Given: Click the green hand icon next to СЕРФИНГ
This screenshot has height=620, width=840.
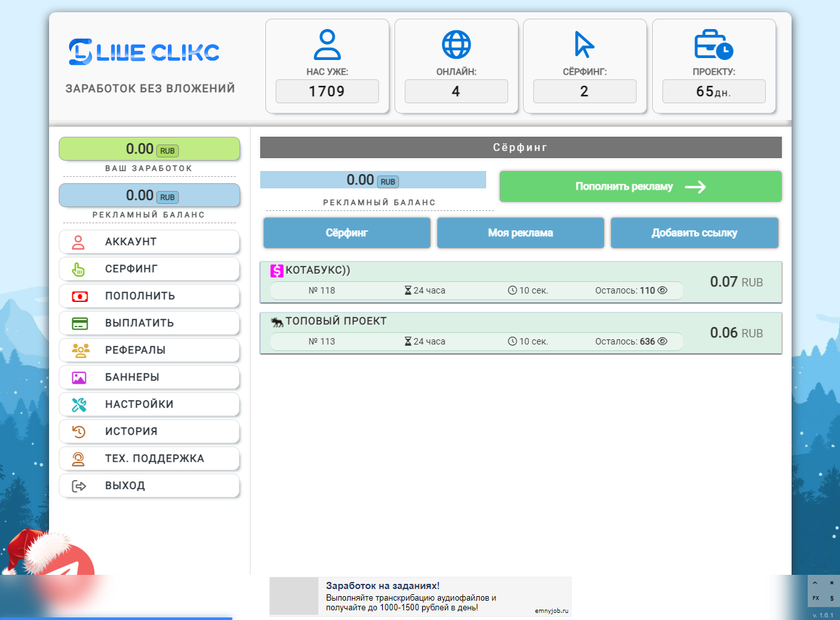Looking at the screenshot, I should pyautogui.click(x=79, y=269).
